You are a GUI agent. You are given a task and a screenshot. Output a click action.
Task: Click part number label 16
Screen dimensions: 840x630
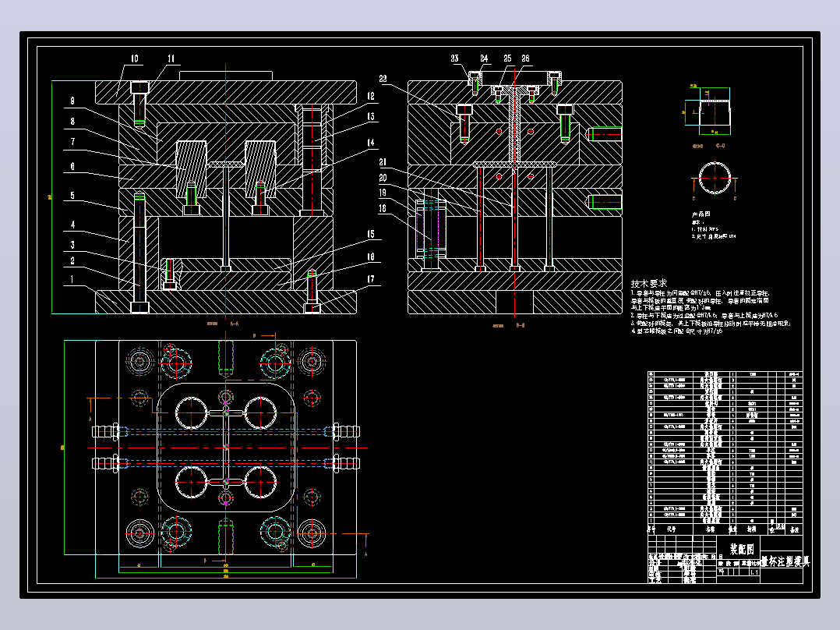point(371,257)
